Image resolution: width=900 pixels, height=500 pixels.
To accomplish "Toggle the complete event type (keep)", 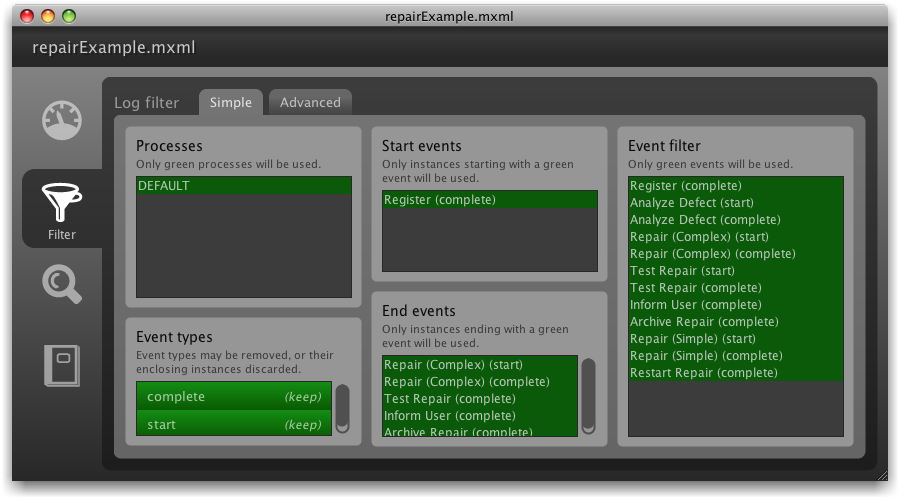I will [x=233, y=397].
